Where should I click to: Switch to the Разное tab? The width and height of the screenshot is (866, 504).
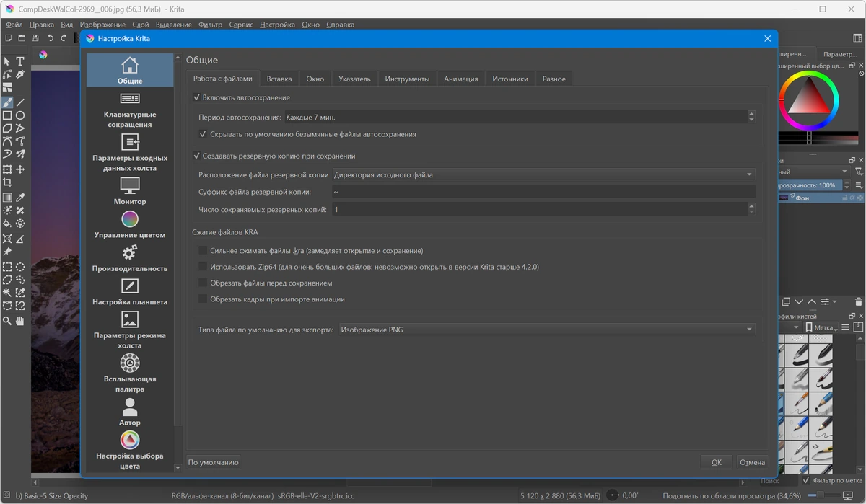(x=554, y=79)
